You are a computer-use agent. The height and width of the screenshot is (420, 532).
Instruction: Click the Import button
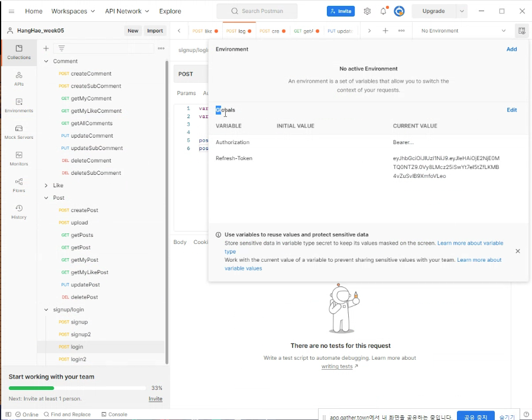tap(155, 31)
